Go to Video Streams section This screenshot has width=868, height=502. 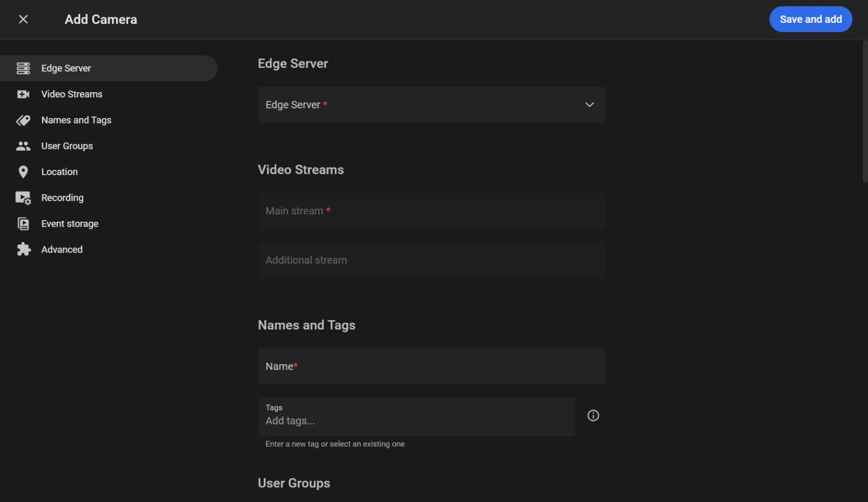pos(108,94)
